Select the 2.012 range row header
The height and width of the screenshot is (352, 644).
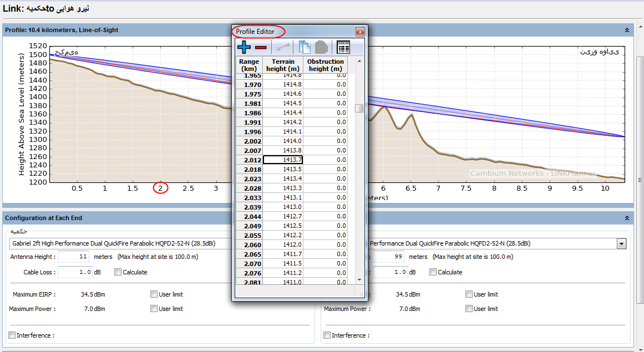click(249, 160)
